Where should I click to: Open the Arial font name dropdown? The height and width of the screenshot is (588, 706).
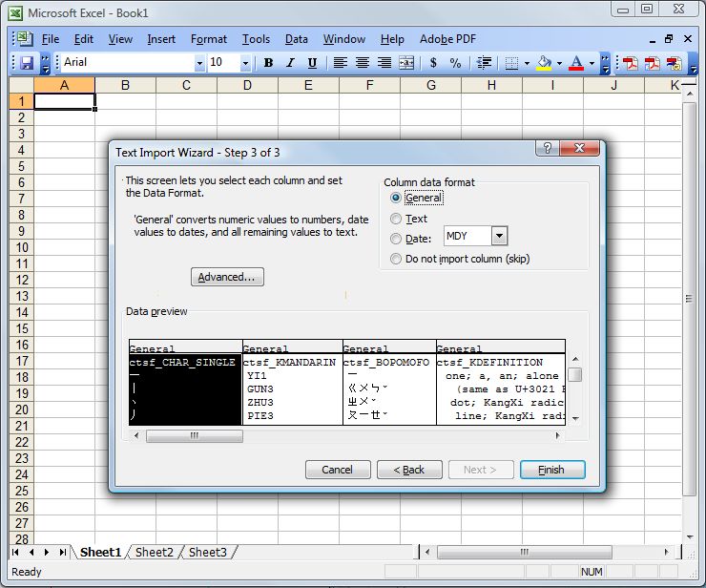[x=199, y=63]
